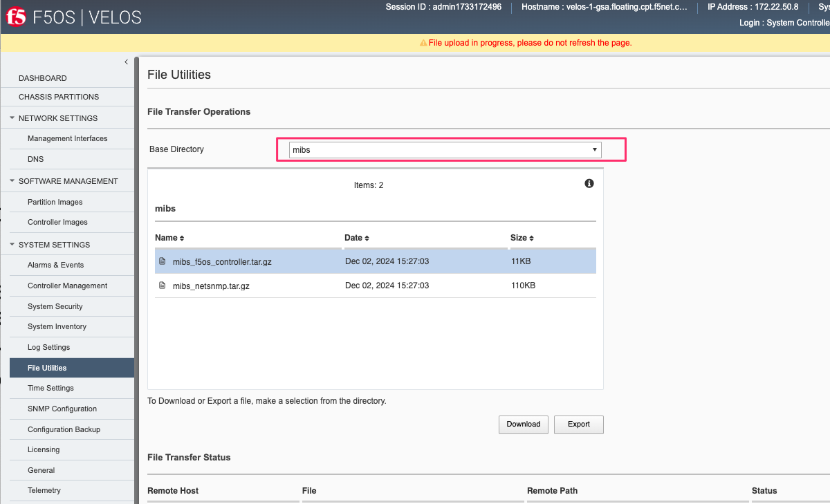Click the Download button

524,424
